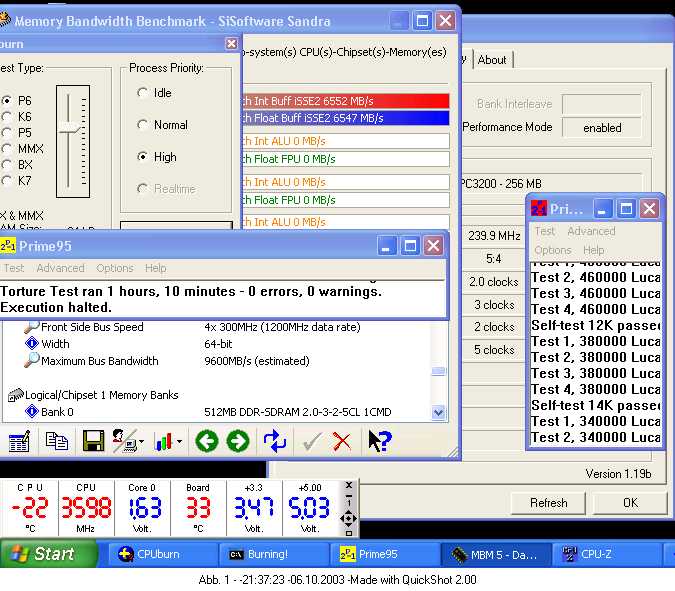The width and height of the screenshot is (675, 591).
Task: Click the red X cancel icon in Sandra toolbar
Action: click(342, 442)
